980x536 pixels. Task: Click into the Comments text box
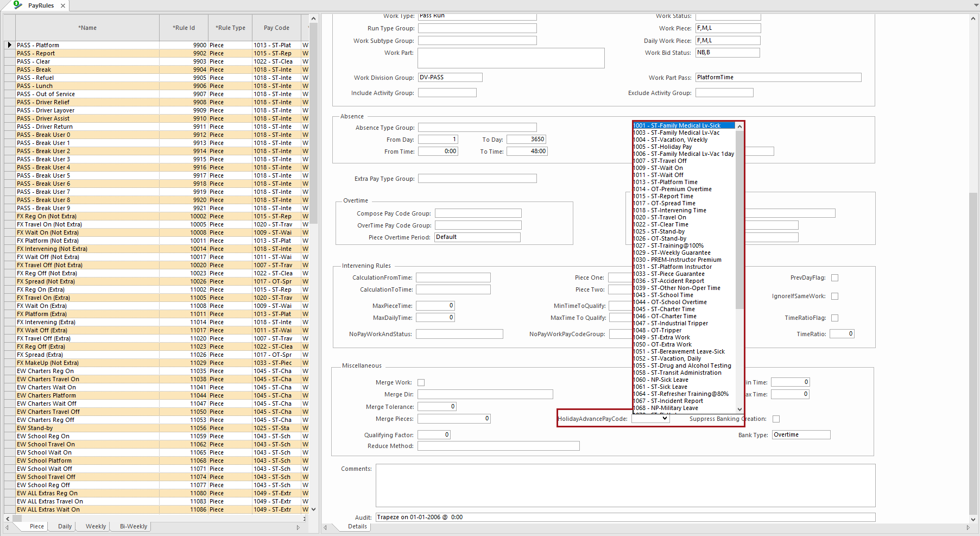click(625, 485)
